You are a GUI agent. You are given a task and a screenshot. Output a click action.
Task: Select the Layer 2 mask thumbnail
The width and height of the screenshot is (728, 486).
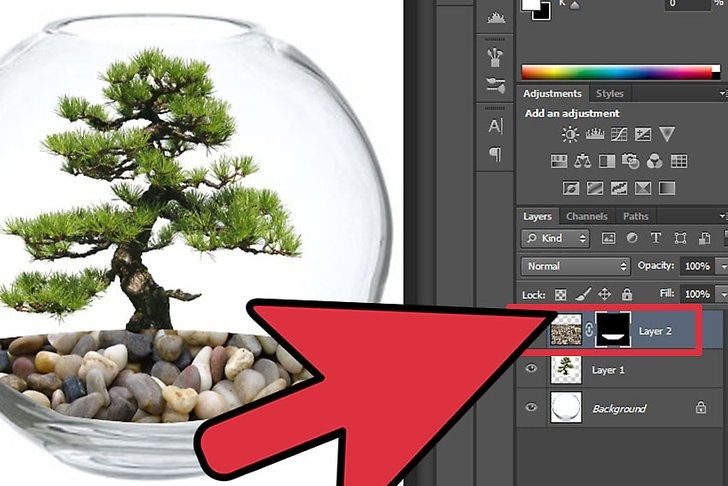613,329
